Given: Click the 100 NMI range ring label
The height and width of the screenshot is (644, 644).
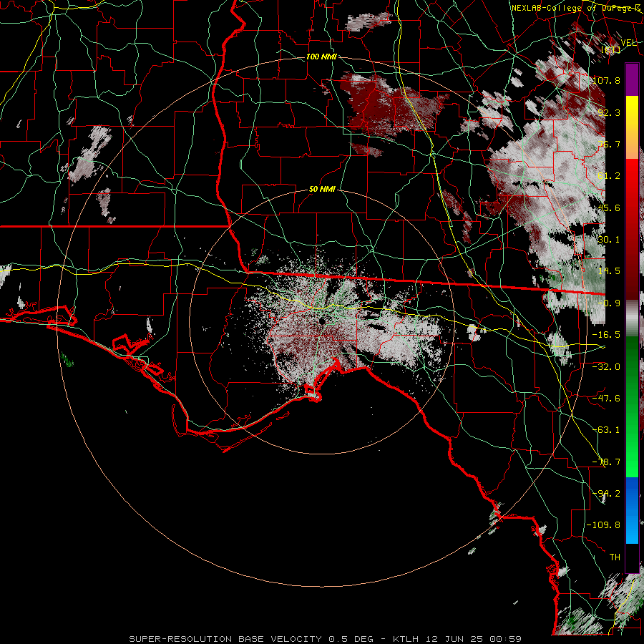Looking at the screenshot, I should (x=321, y=57).
